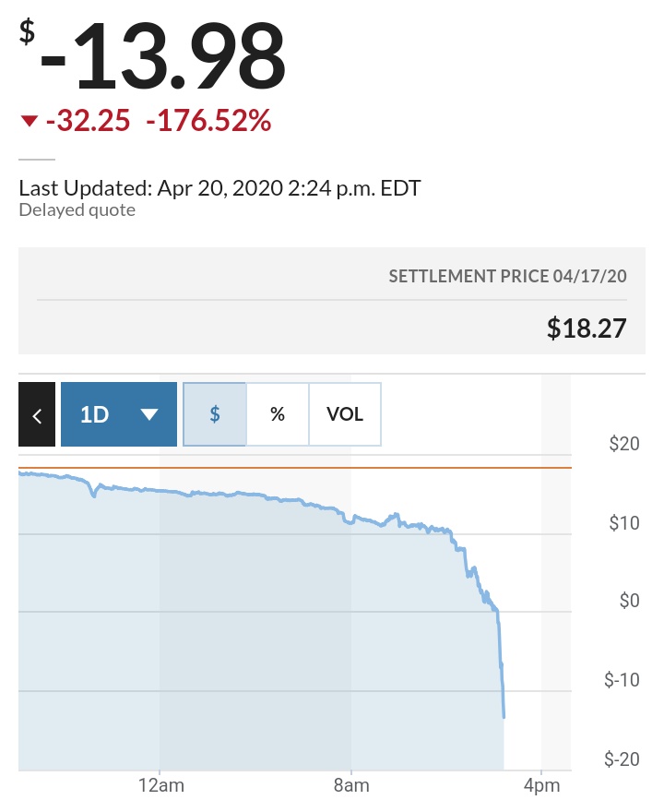This screenshot has height=812, width=664.
Task: Click the -32.25 price change value
Action: [88, 121]
